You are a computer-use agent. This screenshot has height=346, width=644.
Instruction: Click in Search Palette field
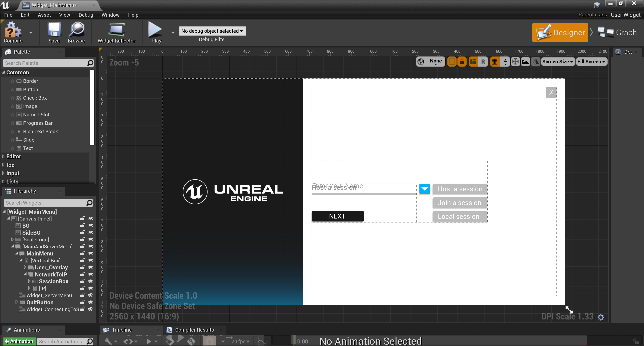(x=45, y=63)
